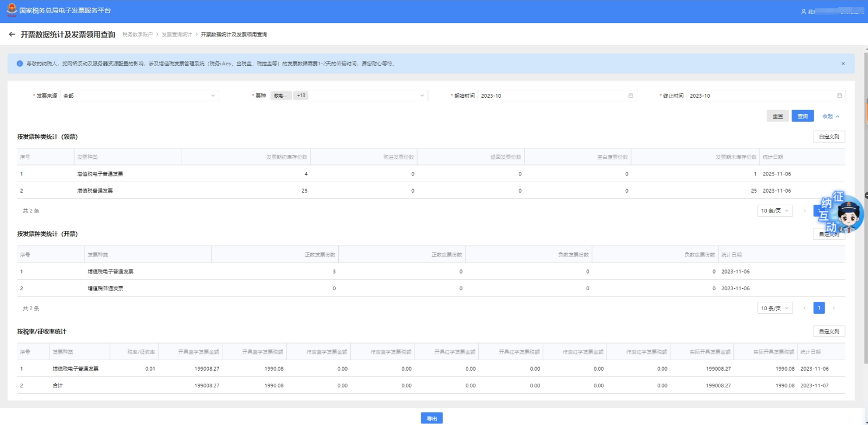The width and height of the screenshot is (868, 425).
Task: Click the 查询 button
Action: tap(803, 116)
